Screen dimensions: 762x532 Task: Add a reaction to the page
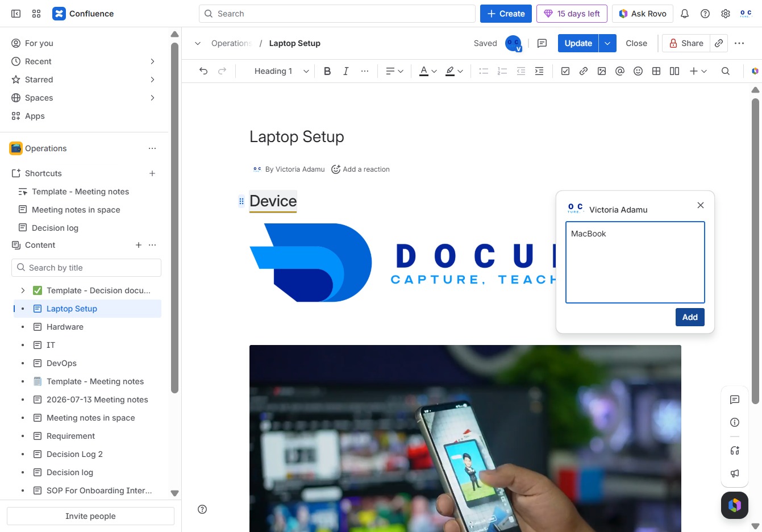pyautogui.click(x=360, y=169)
